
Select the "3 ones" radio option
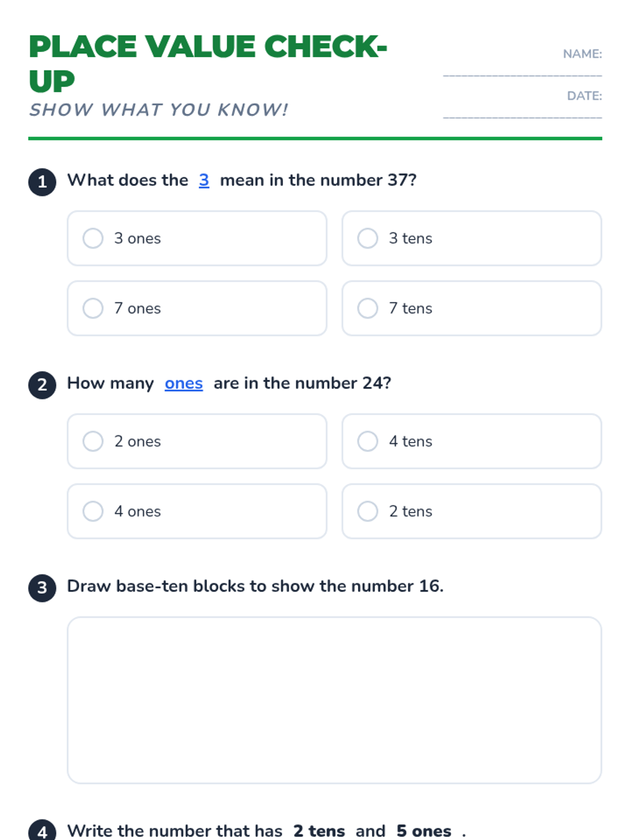[x=93, y=238]
